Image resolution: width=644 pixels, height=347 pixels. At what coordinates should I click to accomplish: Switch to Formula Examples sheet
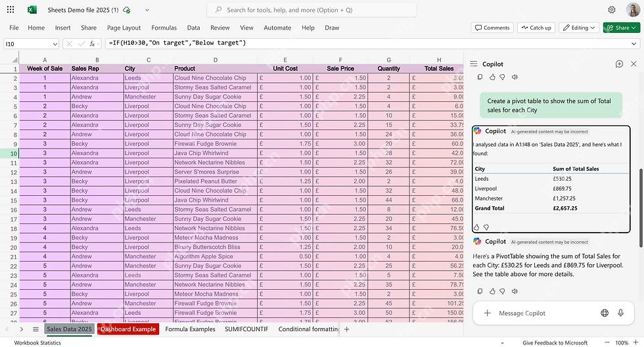(x=190, y=329)
